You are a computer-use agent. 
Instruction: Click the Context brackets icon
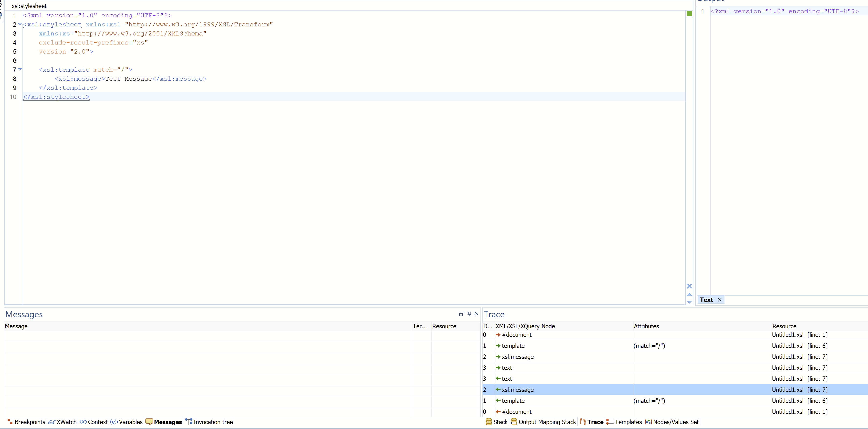(x=83, y=422)
